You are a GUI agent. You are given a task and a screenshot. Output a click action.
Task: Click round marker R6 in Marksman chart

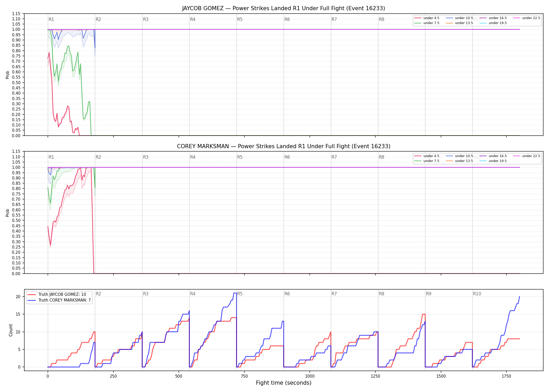(287, 157)
